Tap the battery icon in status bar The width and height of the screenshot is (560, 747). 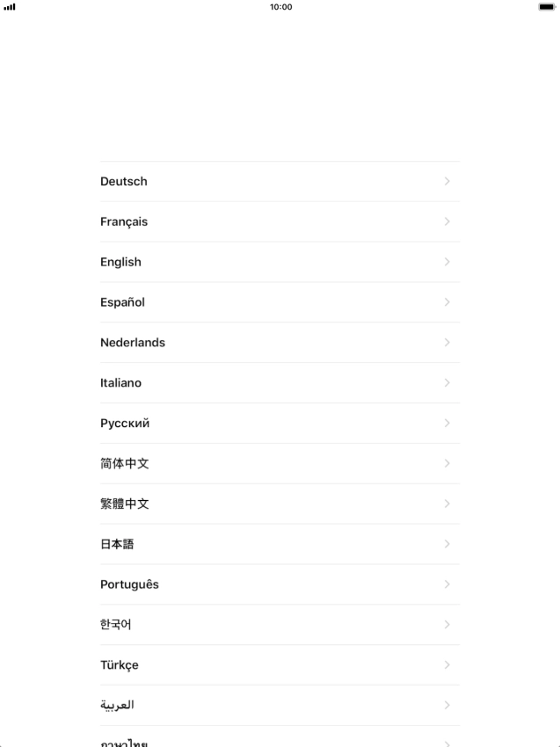[547, 7]
